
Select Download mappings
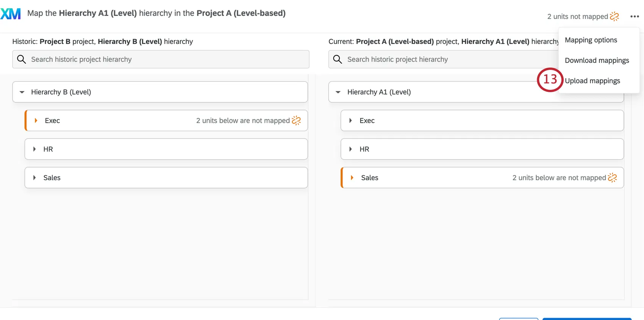pos(597,60)
